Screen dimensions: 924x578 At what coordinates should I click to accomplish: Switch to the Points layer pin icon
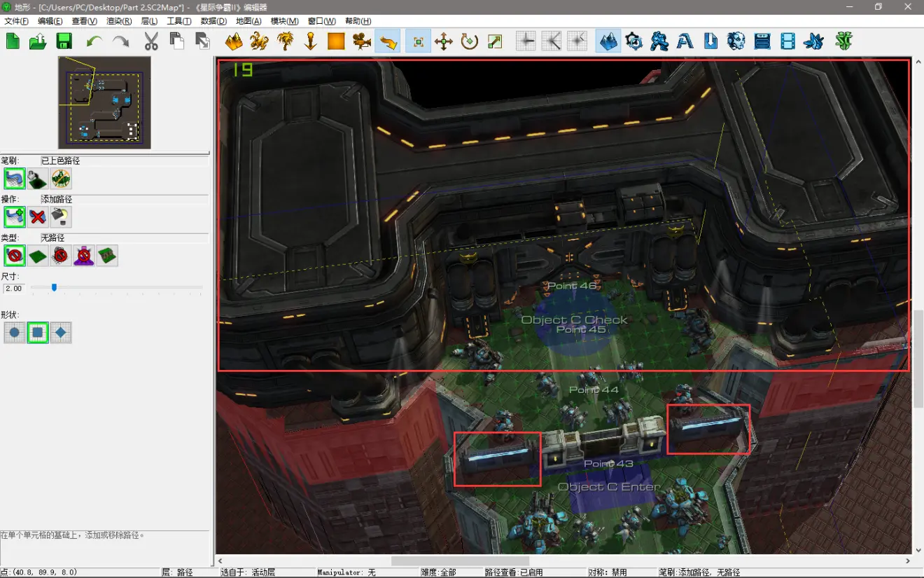(311, 41)
